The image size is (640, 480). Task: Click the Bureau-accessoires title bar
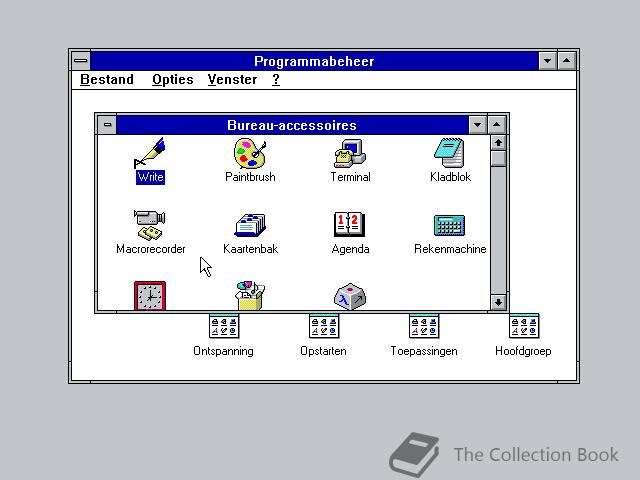(292, 125)
